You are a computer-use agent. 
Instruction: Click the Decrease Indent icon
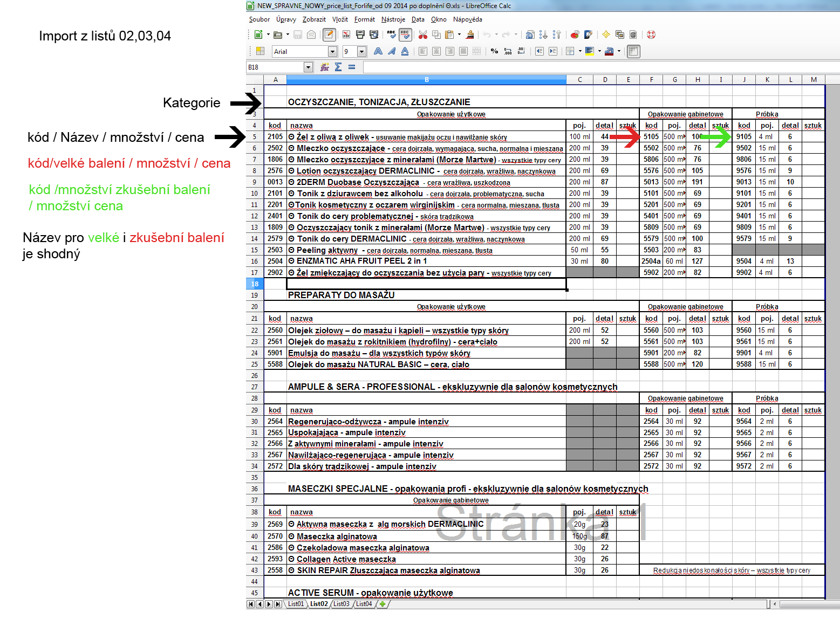[x=539, y=51]
